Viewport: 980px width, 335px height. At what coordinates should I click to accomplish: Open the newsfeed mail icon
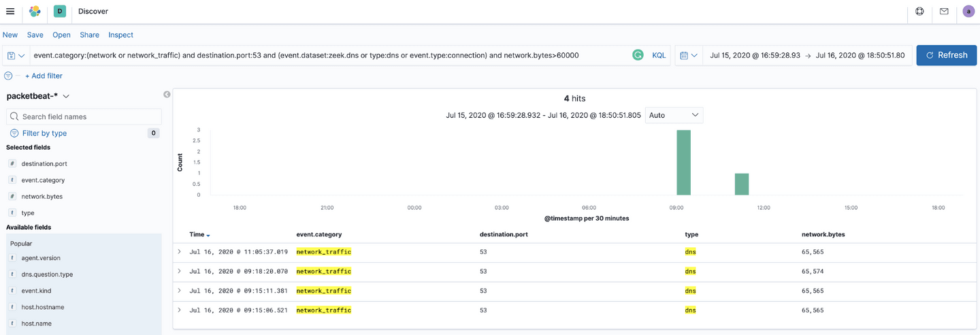944,12
